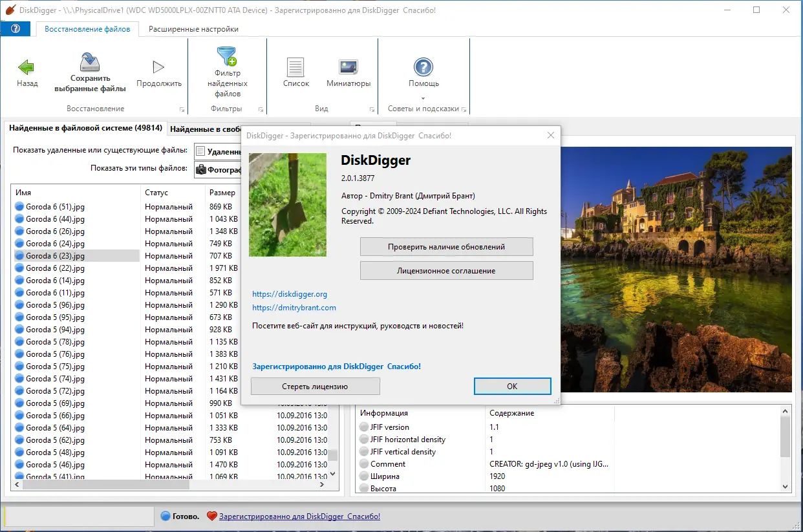Click the file list vertical scrollbar down arrow
Screen dimensions: 803x532
(333, 474)
